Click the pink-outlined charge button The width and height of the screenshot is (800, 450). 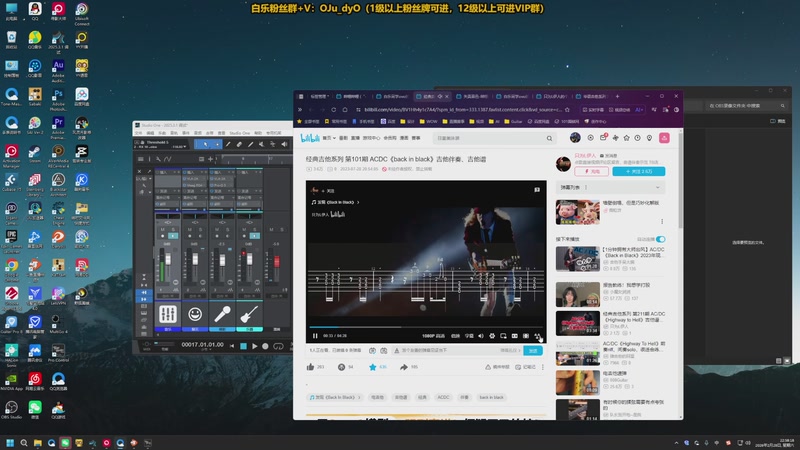(591, 171)
